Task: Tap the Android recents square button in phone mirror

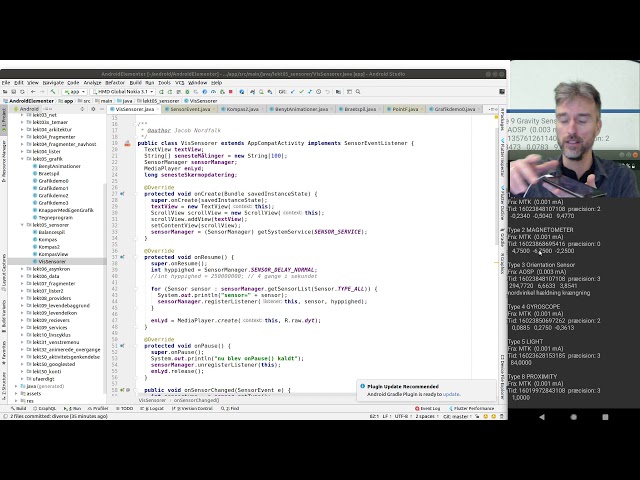Action: 605,417
